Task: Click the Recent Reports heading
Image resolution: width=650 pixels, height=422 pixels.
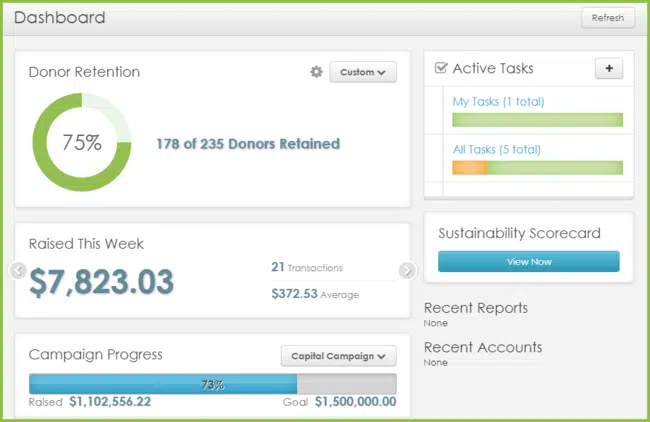Action: [475, 308]
